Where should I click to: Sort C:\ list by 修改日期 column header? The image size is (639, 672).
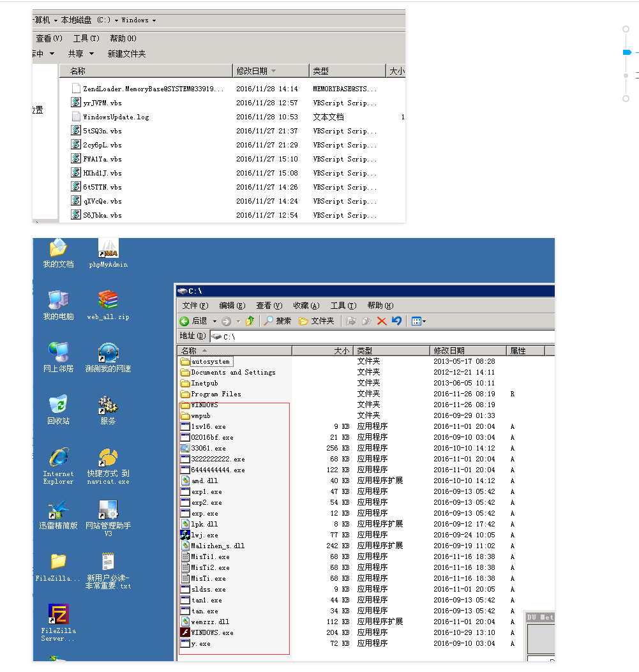coord(469,350)
